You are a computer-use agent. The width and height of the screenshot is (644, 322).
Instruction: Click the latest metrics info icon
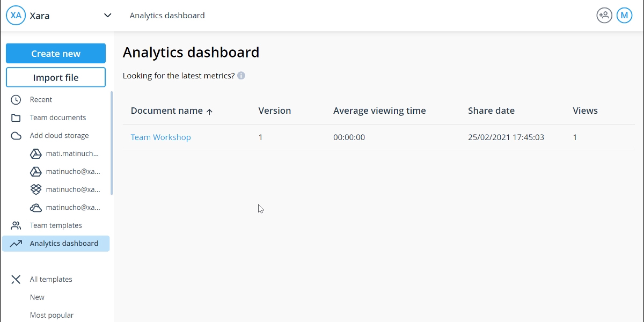(x=241, y=76)
